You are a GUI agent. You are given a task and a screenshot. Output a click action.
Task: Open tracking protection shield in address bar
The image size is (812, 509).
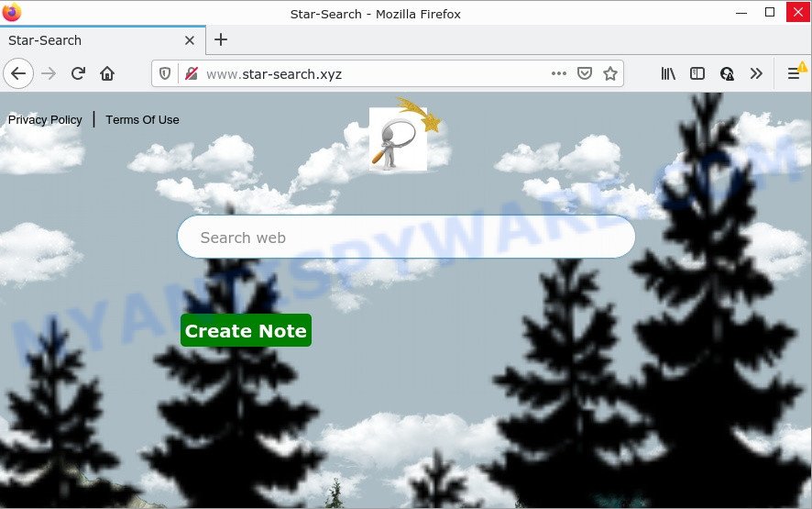(165, 74)
